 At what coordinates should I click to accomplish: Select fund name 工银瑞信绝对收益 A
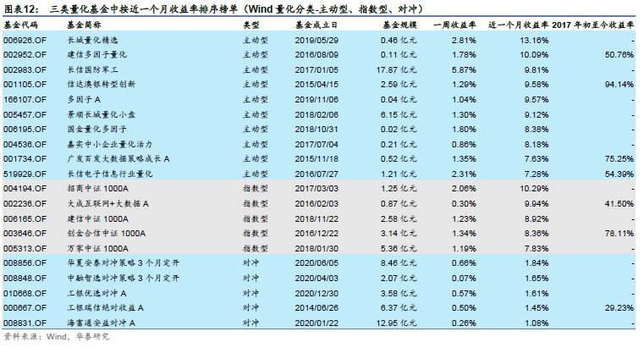(x=105, y=307)
